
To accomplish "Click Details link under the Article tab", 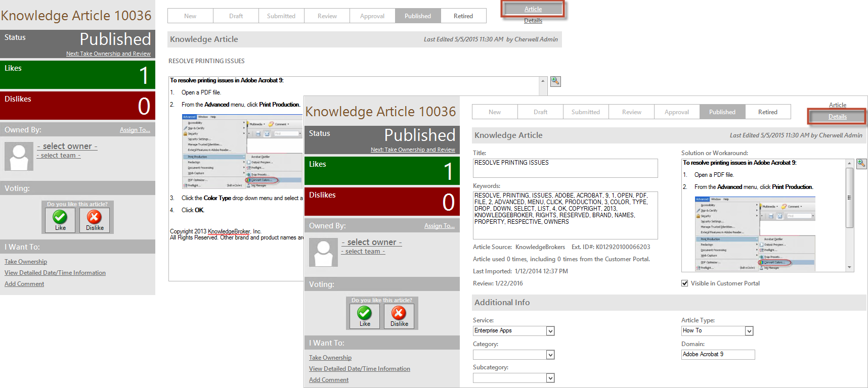I will [x=533, y=21].
